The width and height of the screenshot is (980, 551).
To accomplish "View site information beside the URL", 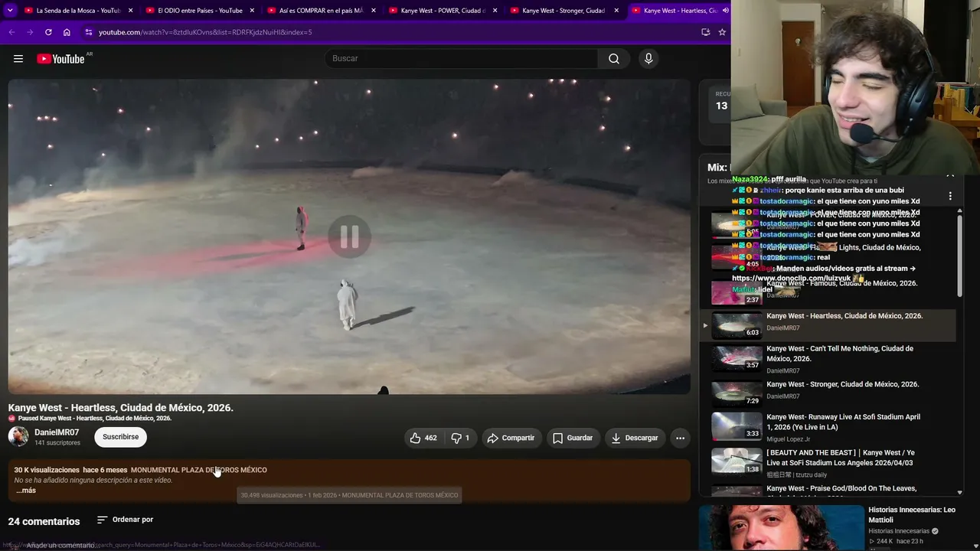I will tap(88, 32).
